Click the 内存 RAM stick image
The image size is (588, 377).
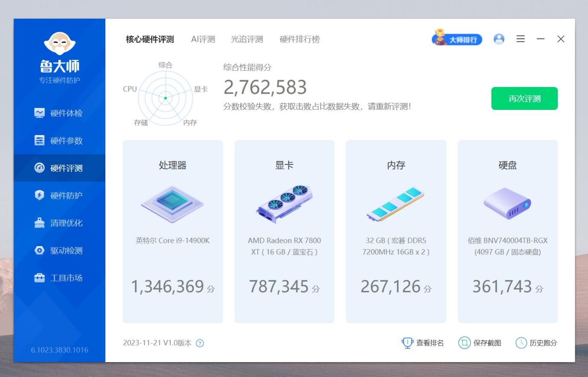(396, 204)
